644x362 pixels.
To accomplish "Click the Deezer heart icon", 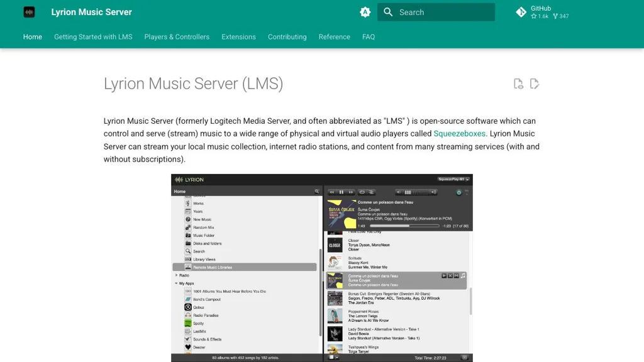I will (x=186, y=346).
